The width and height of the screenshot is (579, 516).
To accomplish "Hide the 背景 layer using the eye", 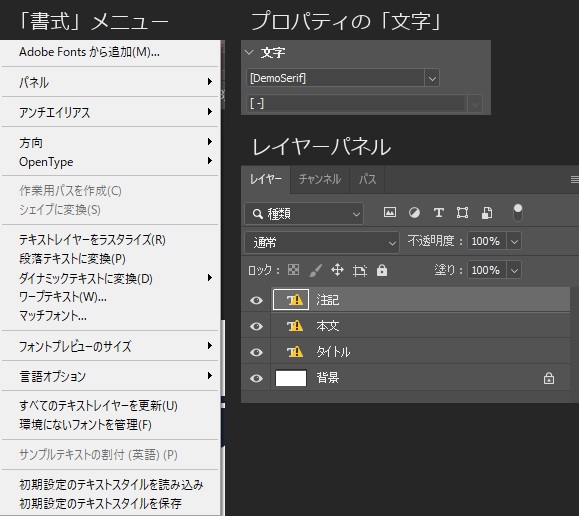I will pyautogui.click(x=256, y=379).
